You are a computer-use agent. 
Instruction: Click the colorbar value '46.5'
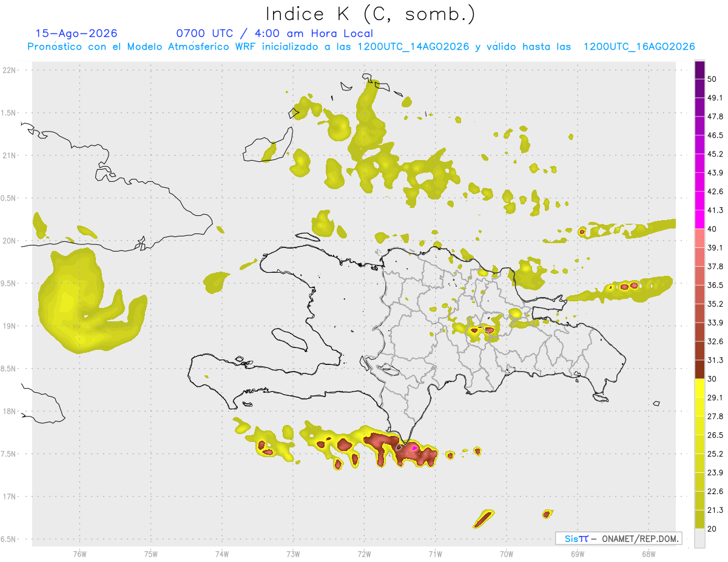point(715,135)
